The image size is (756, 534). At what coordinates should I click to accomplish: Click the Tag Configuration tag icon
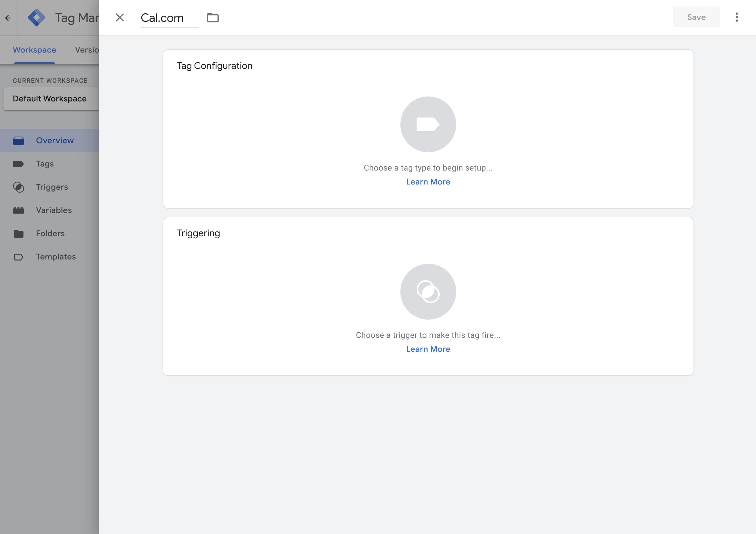[428, 124]
